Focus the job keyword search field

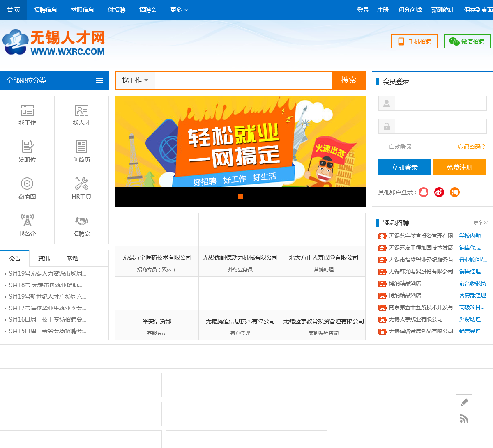pos(212,80)
